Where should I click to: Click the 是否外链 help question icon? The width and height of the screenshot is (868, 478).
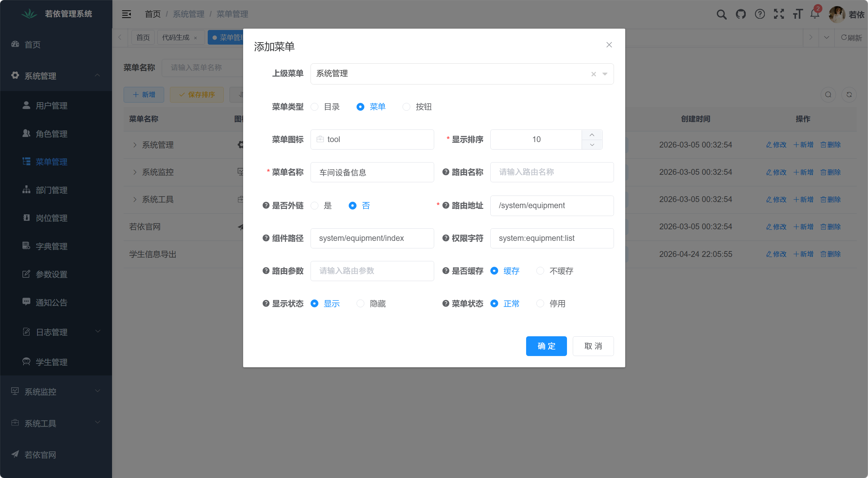click(x=266, y=205)
